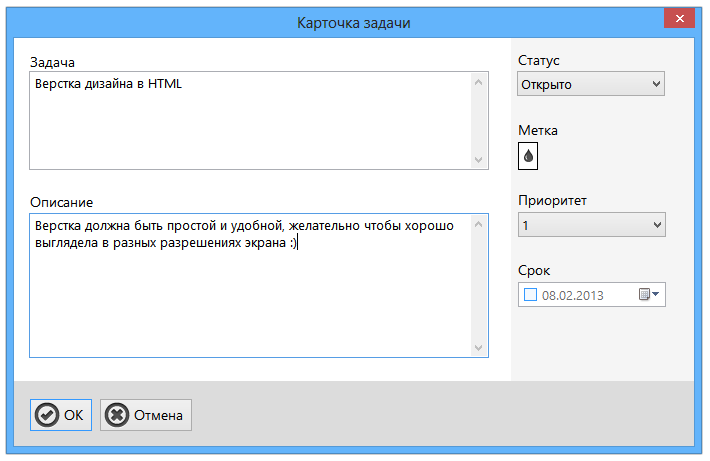Close the Карточка задачи dialog

(x=679, y=19)
